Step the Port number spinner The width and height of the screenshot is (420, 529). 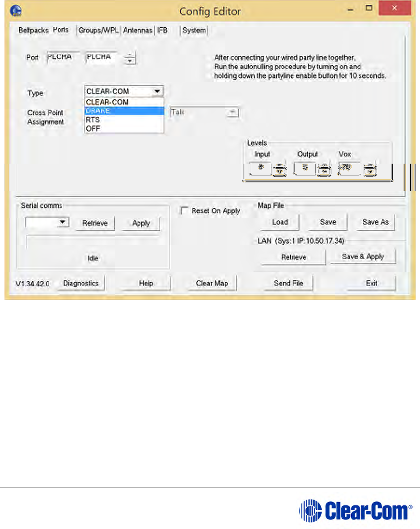click(130, 58)
